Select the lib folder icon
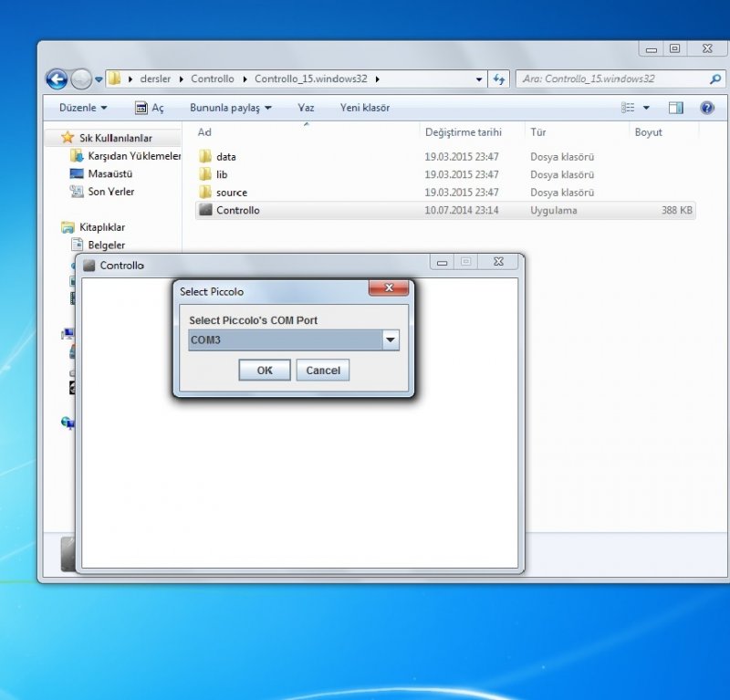 [205, 174]
